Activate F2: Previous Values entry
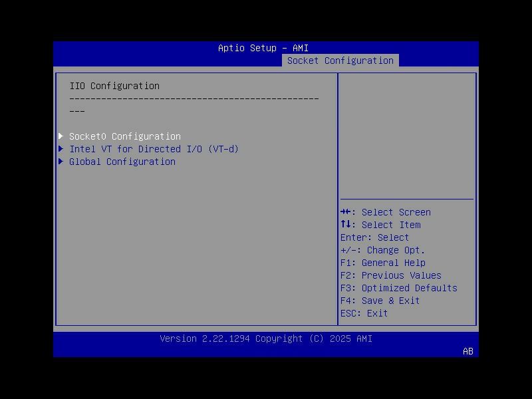 click(x=390, y=275)
